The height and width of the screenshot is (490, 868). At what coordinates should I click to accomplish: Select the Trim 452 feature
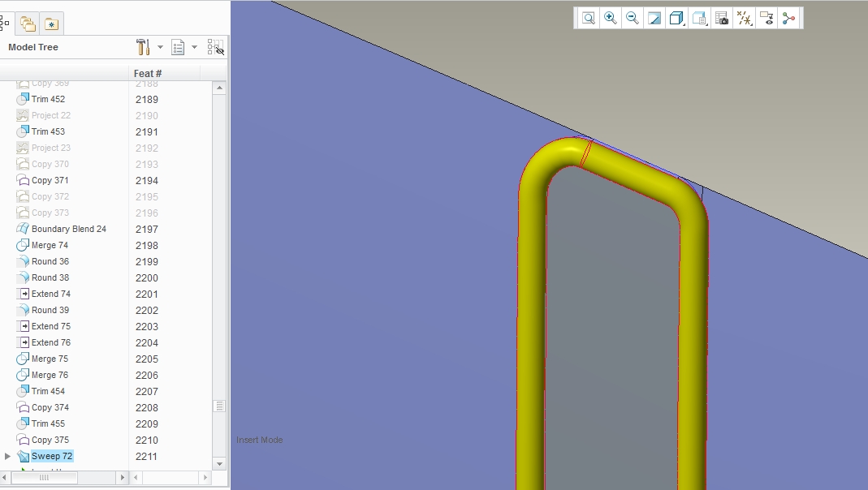tap(48, 99)
